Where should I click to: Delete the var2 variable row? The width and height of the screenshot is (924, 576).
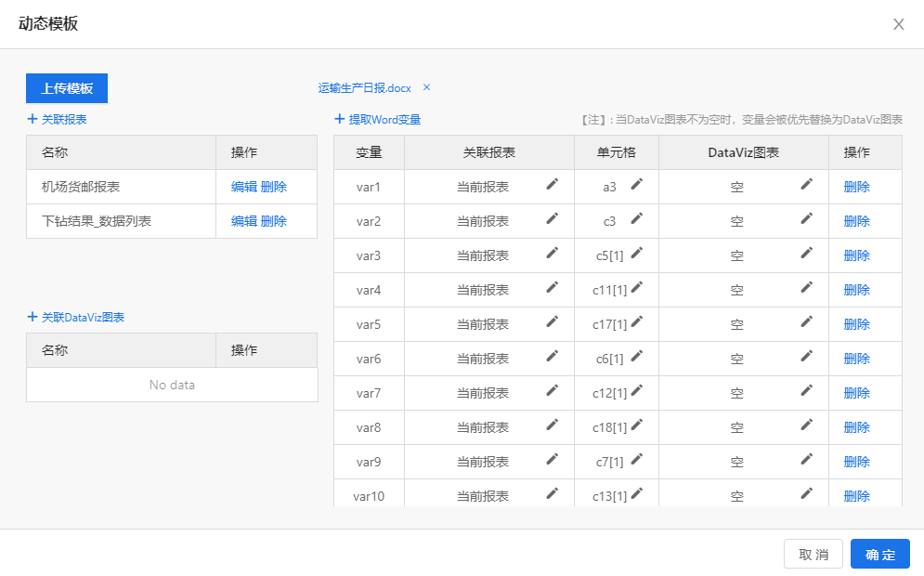coord(857,221)
